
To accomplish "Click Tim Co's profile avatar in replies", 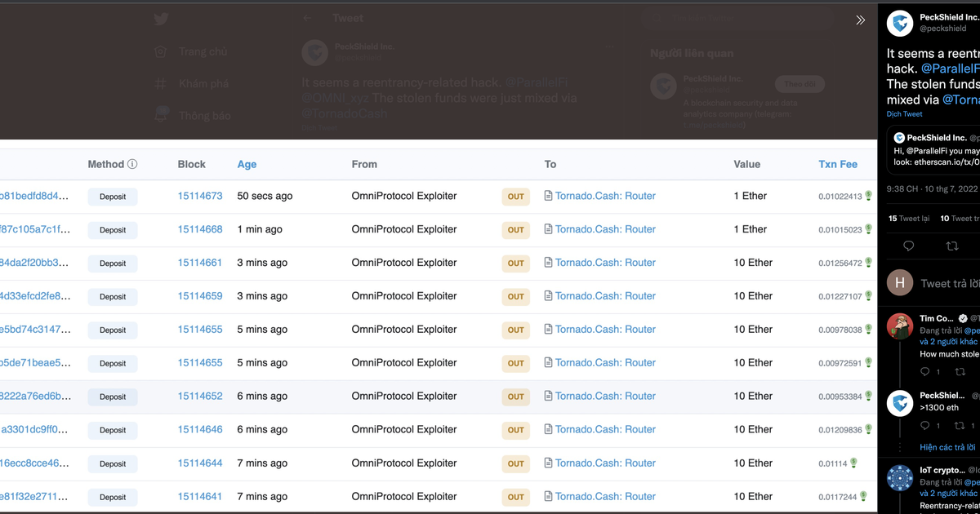I will point(900,326).
